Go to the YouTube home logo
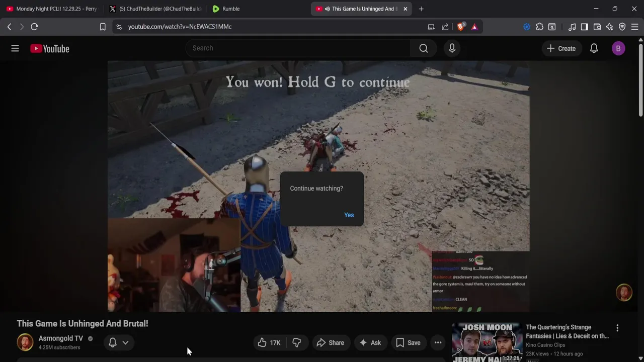Screen dimensions: 644x362 tap(49, 48)
